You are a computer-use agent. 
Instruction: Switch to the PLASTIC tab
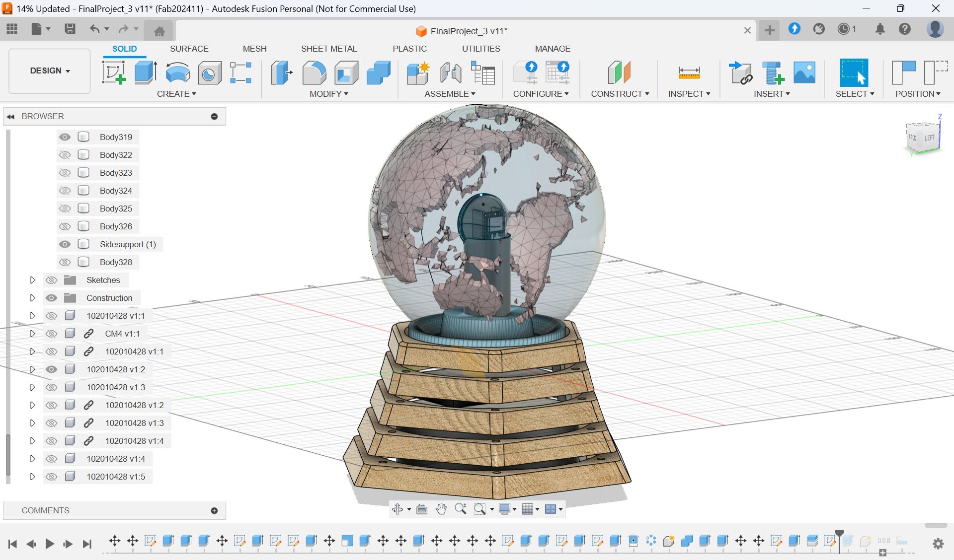[x=409, y=49]
